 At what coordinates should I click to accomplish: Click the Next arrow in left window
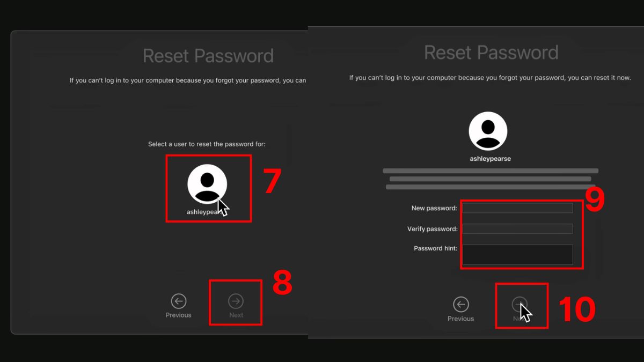tap(236, 300)
